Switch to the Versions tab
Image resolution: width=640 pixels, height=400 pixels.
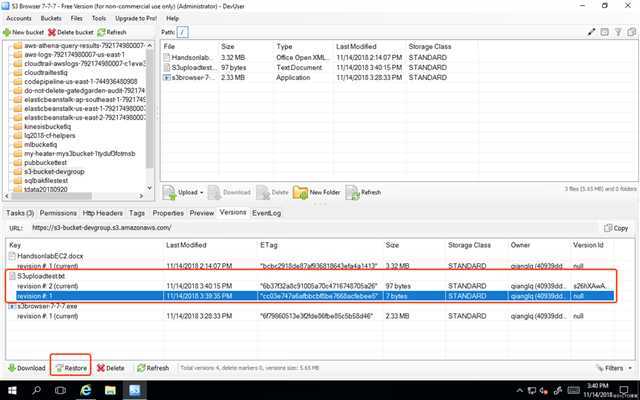coord(233,212)
